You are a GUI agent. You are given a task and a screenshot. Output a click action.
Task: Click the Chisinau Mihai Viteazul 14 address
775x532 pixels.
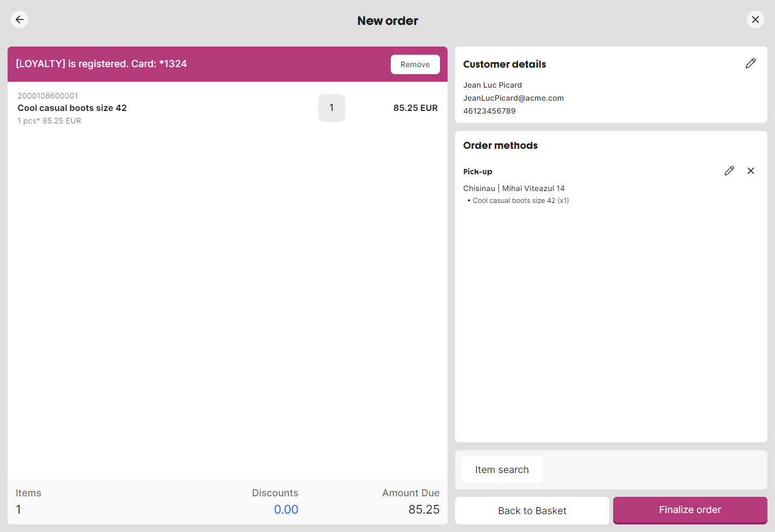[x=514, y=188]
